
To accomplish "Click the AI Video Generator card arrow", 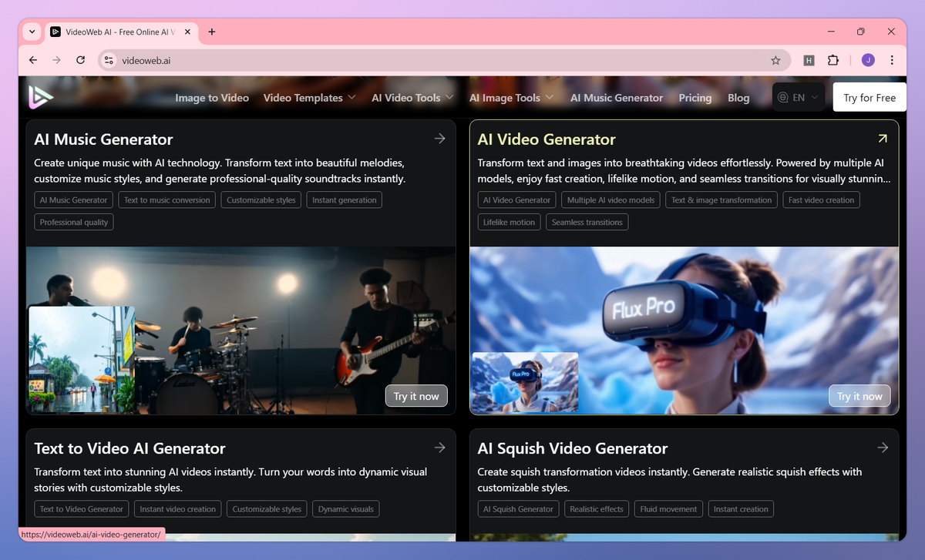I will [883, 139].
